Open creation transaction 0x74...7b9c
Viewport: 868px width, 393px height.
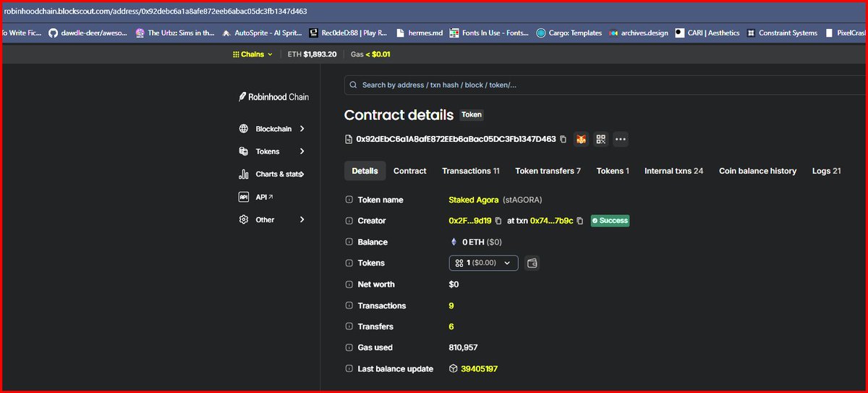coord(552,221)
